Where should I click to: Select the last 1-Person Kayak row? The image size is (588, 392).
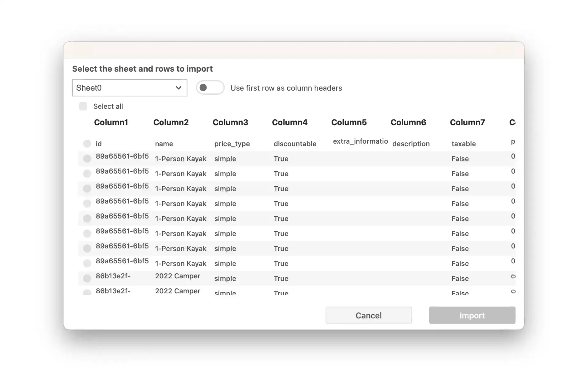(87, 263)
